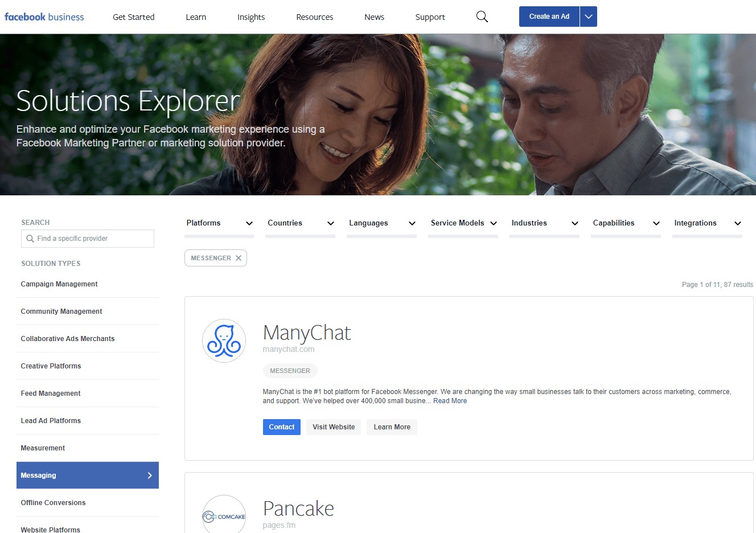Click the Messaging selected category chevron
The image size is (756, 533).
150,475
